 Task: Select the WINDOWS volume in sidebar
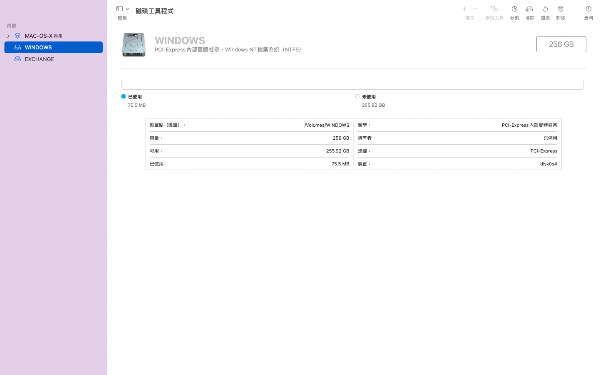pyautogui.click(x=54, y=47)
